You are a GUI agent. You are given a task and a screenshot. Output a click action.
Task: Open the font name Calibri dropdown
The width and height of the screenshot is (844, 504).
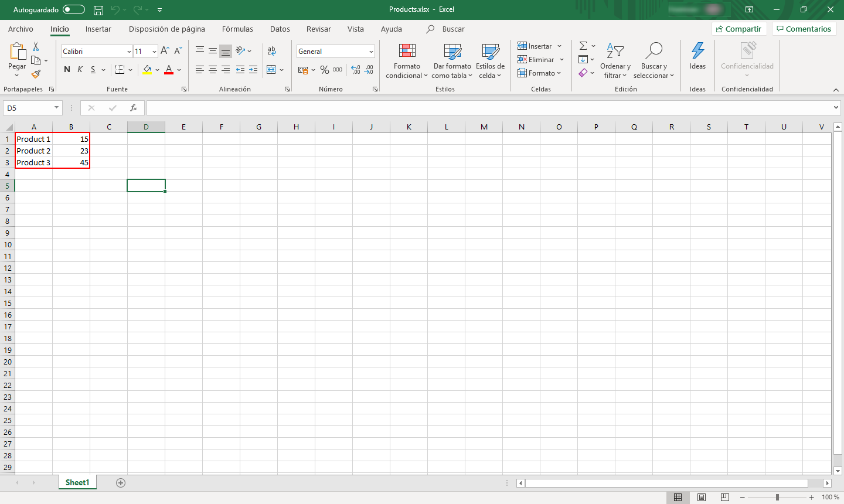click(129, 52)
